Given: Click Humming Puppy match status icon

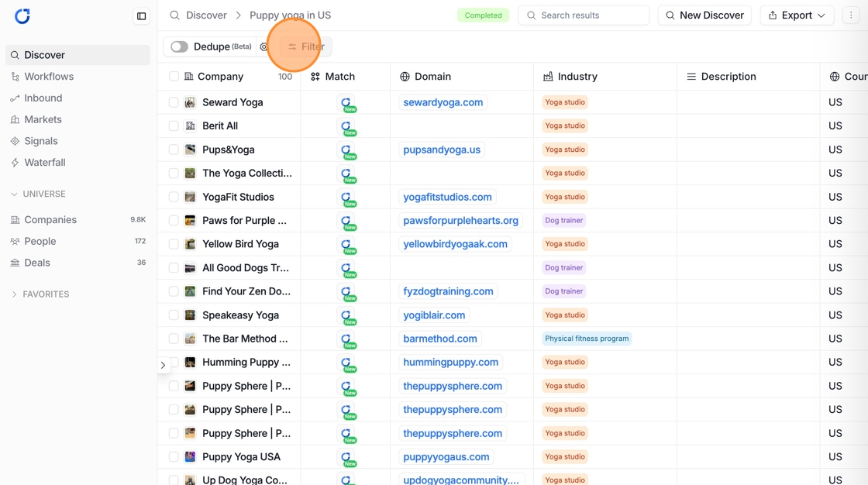Looking at the screenshot, I should [x=346, y=363].
